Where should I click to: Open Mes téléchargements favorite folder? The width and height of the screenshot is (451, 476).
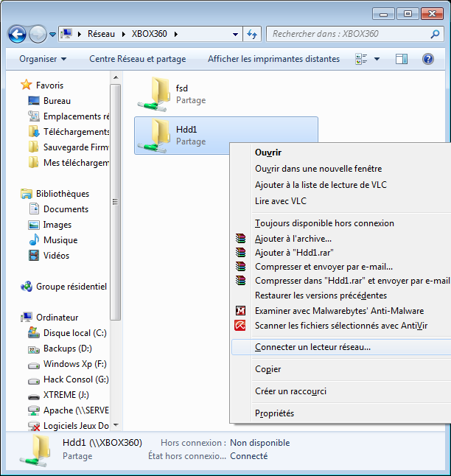[x=69, y=163]
